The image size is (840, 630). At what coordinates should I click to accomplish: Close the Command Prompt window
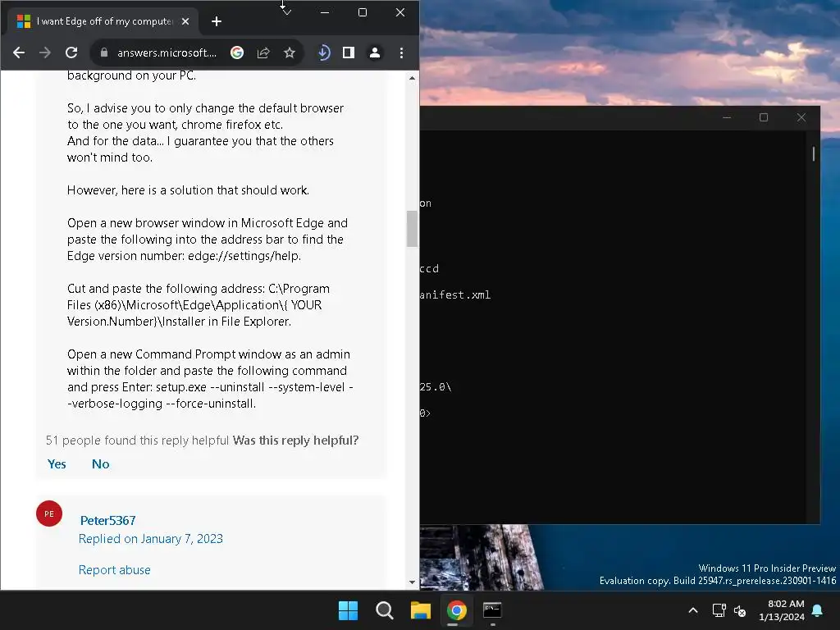[801, 117]
